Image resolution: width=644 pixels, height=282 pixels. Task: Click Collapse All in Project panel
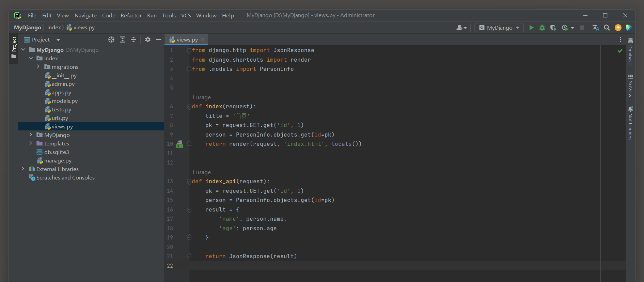(x=133, y=40)
